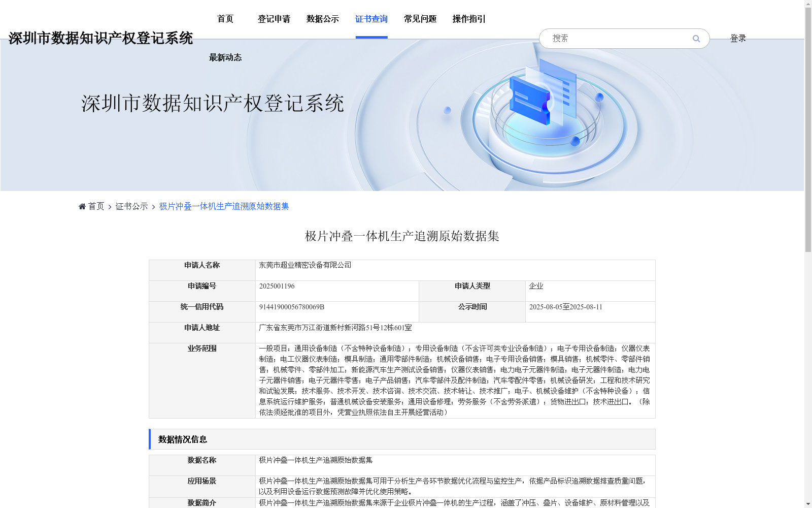The height and width of the screenshot is (508, 812).
Task: Click the 登录 link
Action: click(738, 39)
